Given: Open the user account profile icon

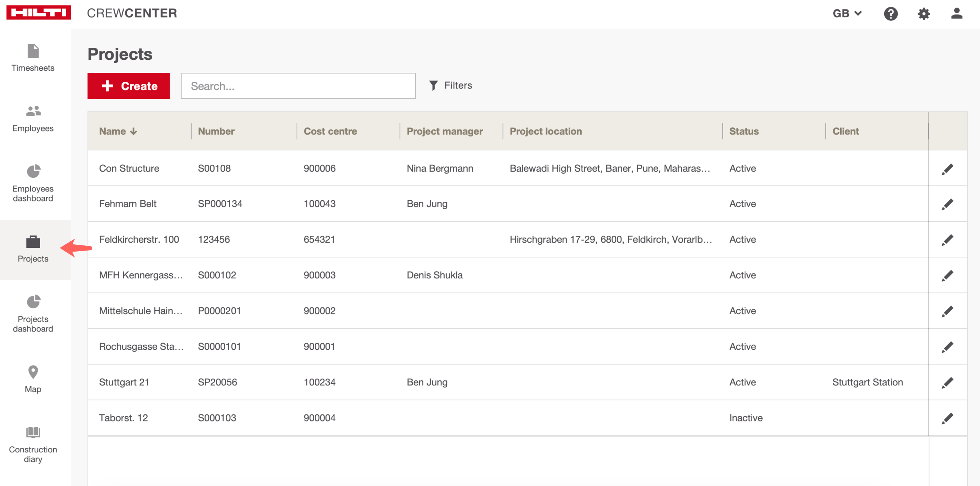Looking at the screenshot, I should [956, 14].
